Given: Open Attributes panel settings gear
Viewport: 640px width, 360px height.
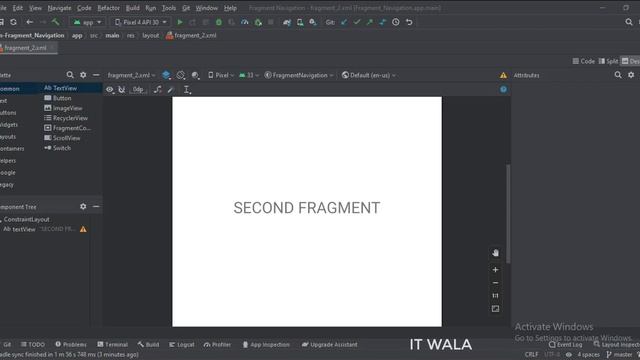Looking at the screenshot, I should point(631,75).
